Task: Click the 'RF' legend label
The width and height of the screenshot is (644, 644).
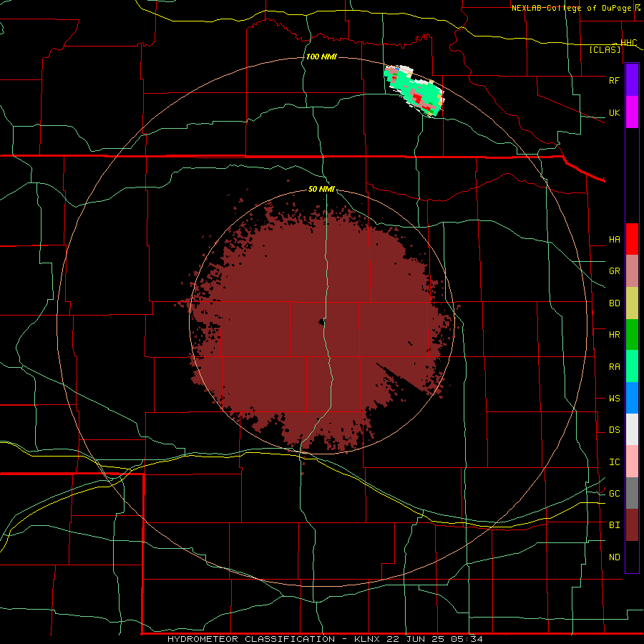Action: pos(614,80)
